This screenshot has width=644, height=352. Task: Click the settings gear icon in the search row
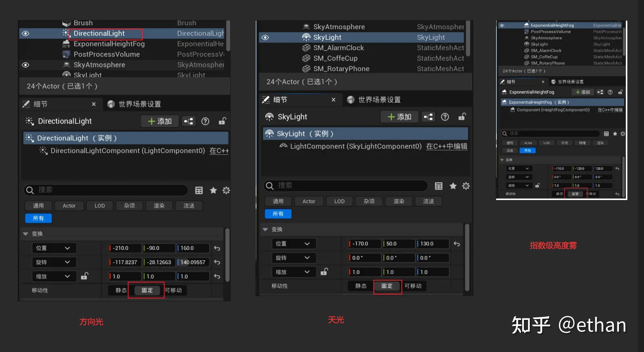click(x=226, y=190)
